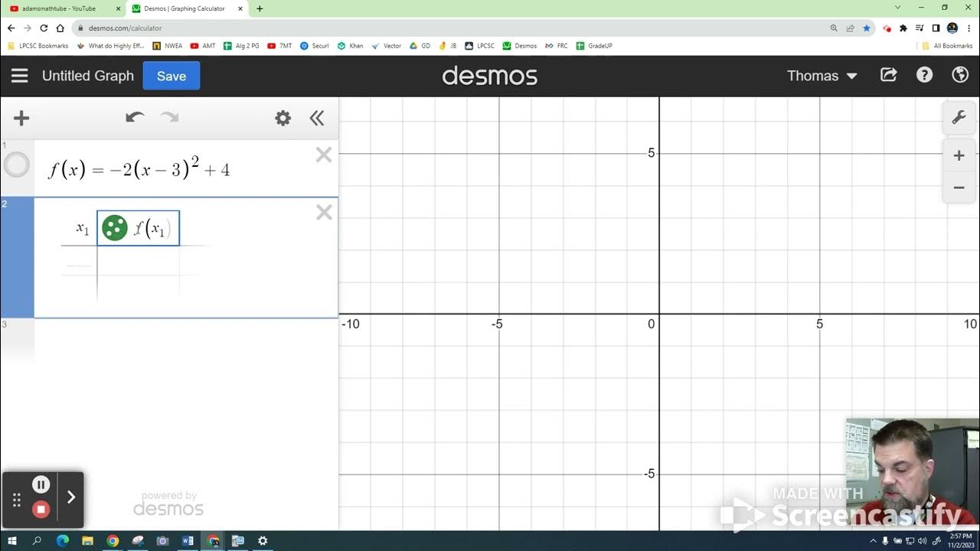The height and width of the screenshot is (551, 980).
Task: Click the green table column style circle
Action: coord(115,228)
